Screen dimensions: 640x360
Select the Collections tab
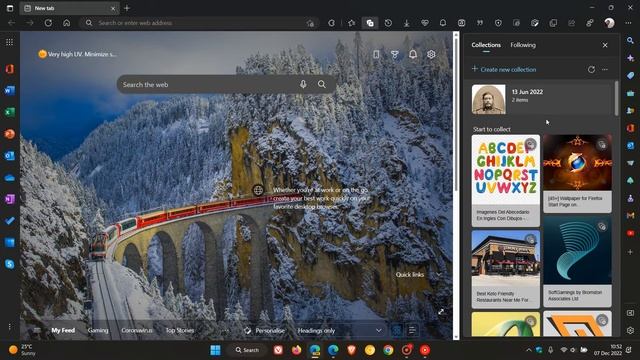pyautogui.click(x=486, y=45)
